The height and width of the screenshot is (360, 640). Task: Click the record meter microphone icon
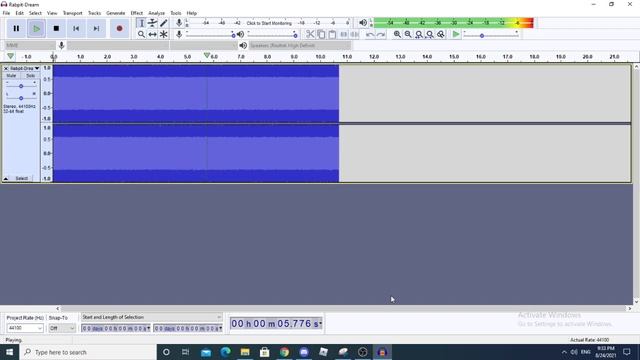point(179,23)
